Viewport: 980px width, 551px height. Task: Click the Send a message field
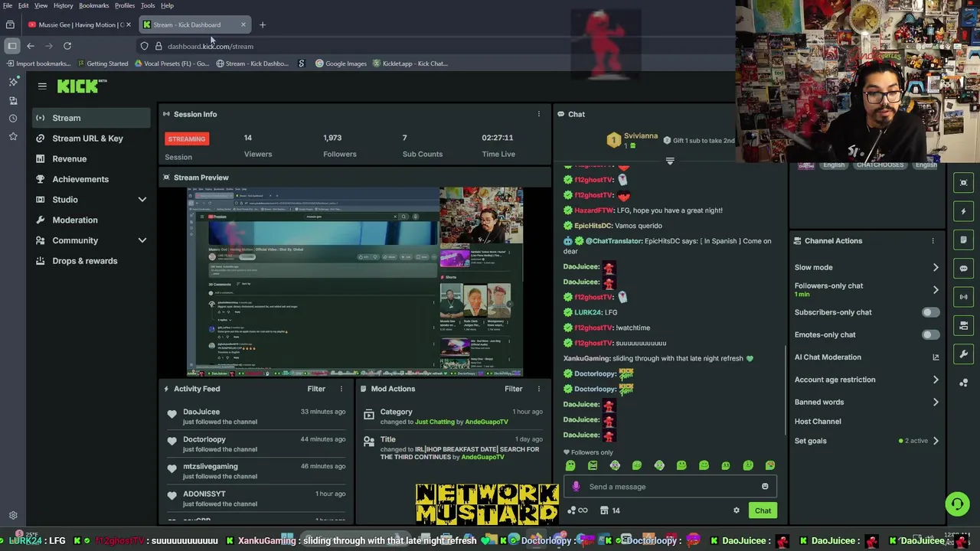(x=670, y=487)
